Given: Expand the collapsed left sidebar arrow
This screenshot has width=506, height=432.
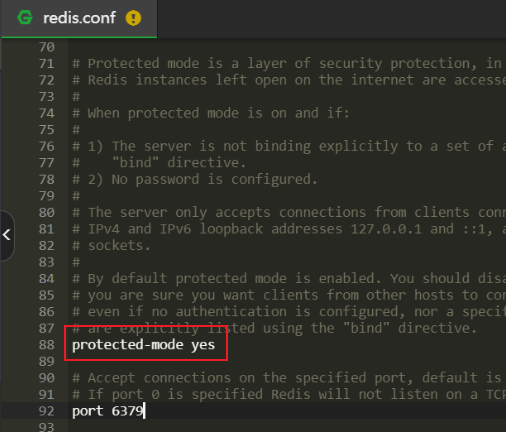Looking at the screenshot, I should point(7,235).
